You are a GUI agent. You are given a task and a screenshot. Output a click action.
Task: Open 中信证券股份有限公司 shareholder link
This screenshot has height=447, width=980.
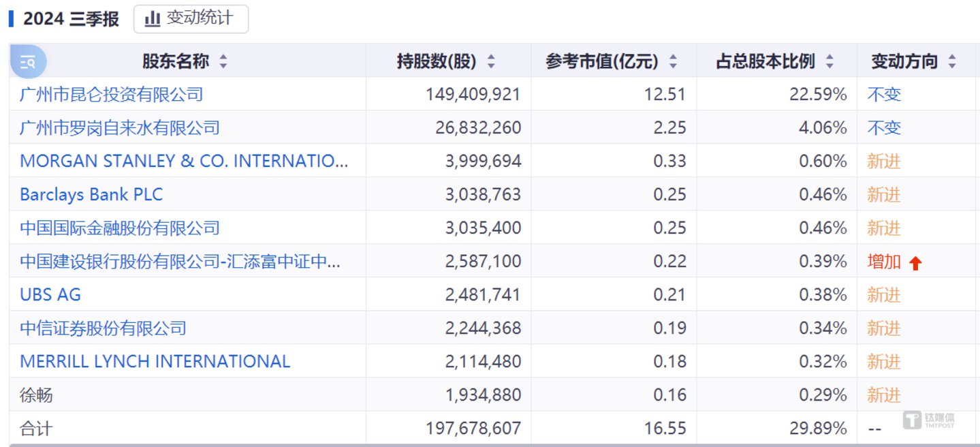(104, 328)
